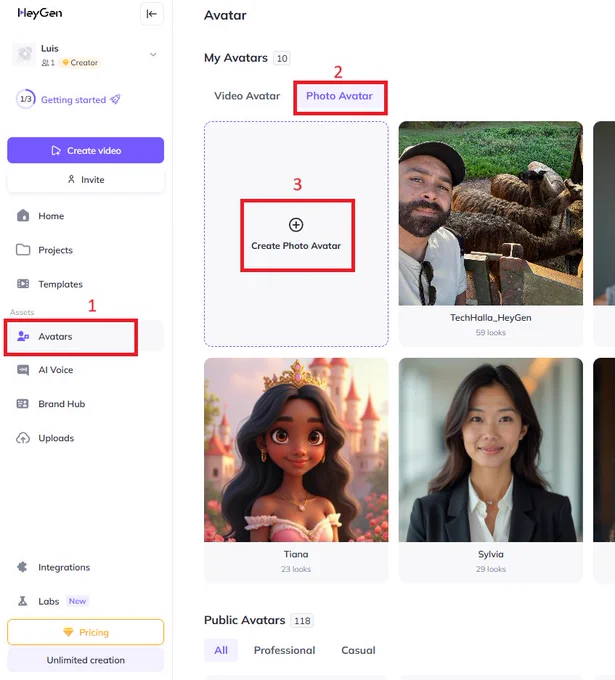Click the HeyGen logo

click(40, 13)
